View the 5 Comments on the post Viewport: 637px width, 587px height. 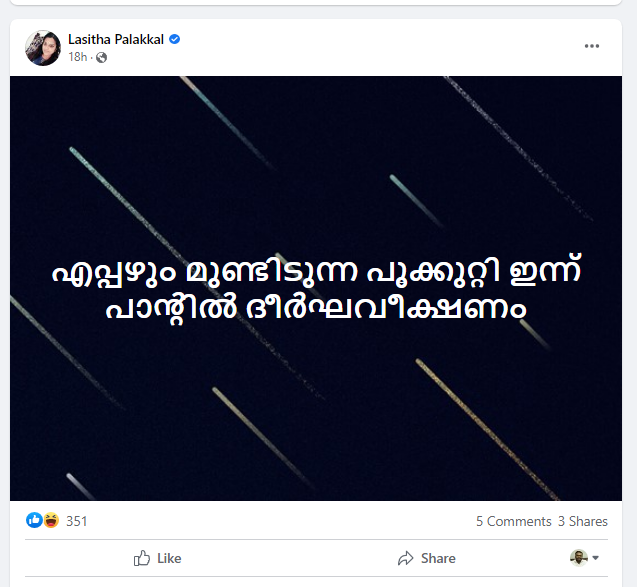[513, 521]
